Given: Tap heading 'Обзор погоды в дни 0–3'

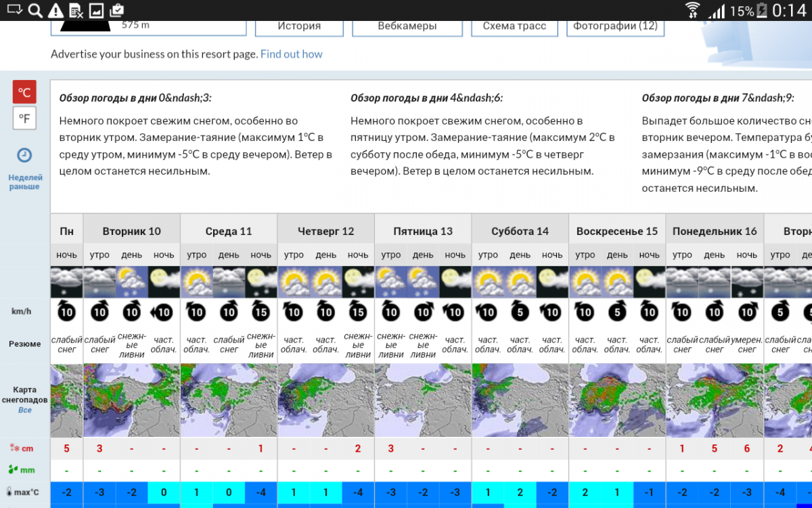Looking at the screenshot, I should tap(135, 98).
